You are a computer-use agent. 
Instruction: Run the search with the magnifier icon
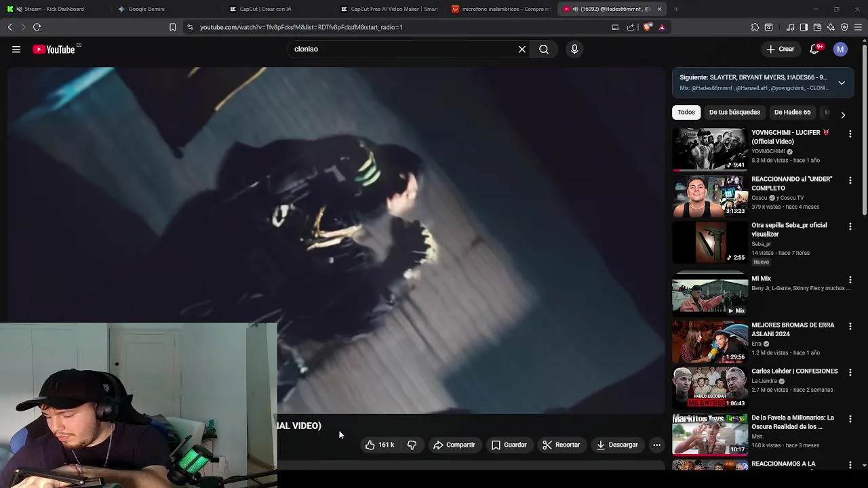tap(544, 49)
